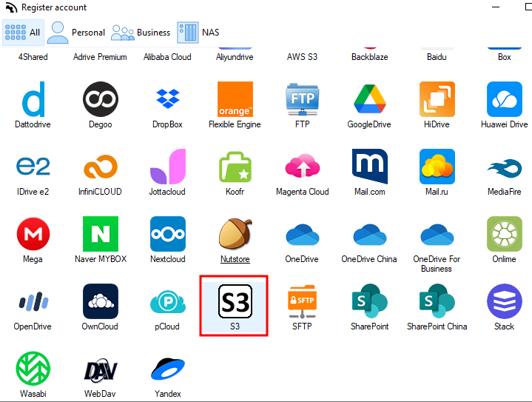Screen dimensions: 532x402
Task: Filter providers by Personal tab
Action: [76, 33]
